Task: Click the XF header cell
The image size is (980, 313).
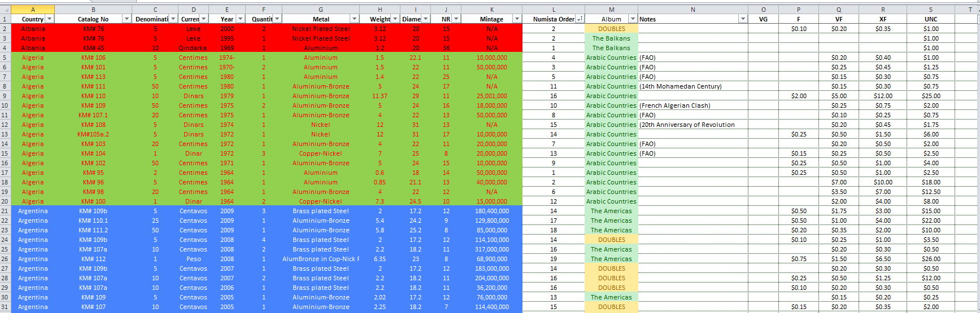Action: click(883, 19)
